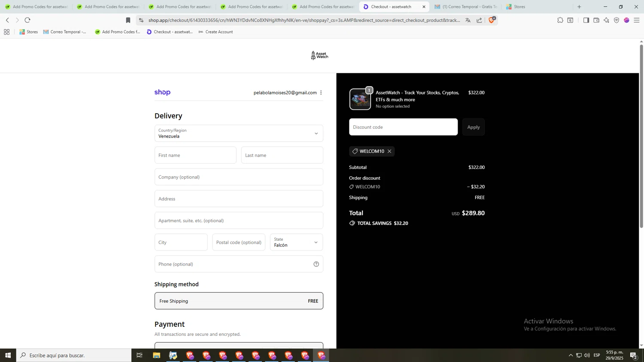
Task: Click the Discount code input
Action: (403, 127)
